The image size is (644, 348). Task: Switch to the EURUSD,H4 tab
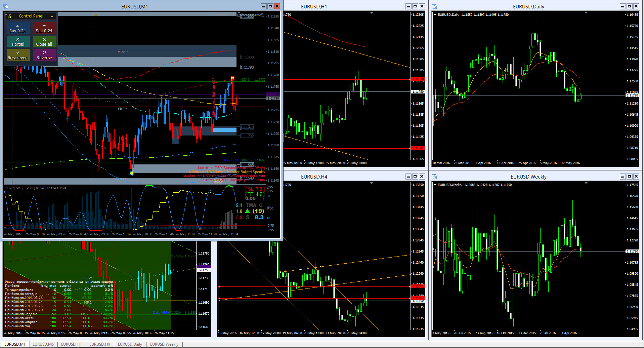pyautogui.click(x=100, y=344)
